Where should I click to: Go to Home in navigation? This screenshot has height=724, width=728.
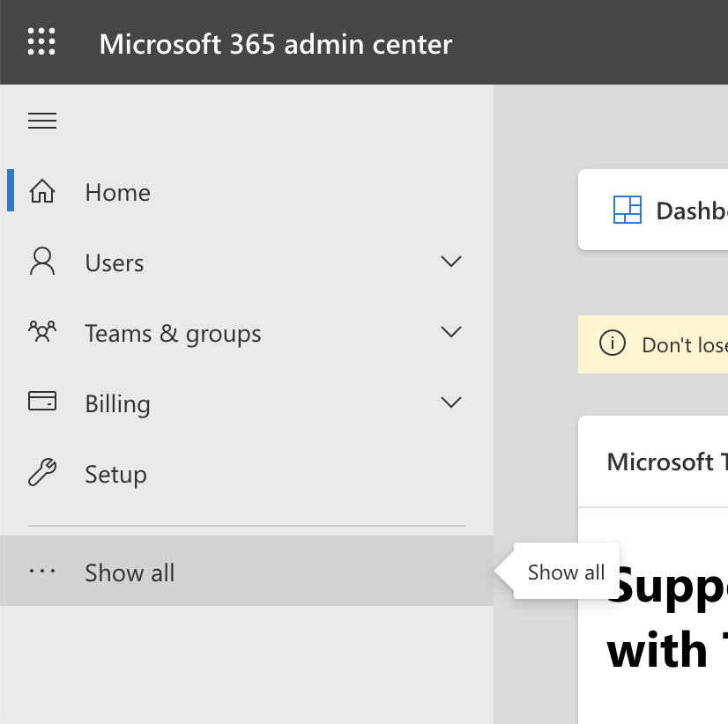click(x=247, y=191)
